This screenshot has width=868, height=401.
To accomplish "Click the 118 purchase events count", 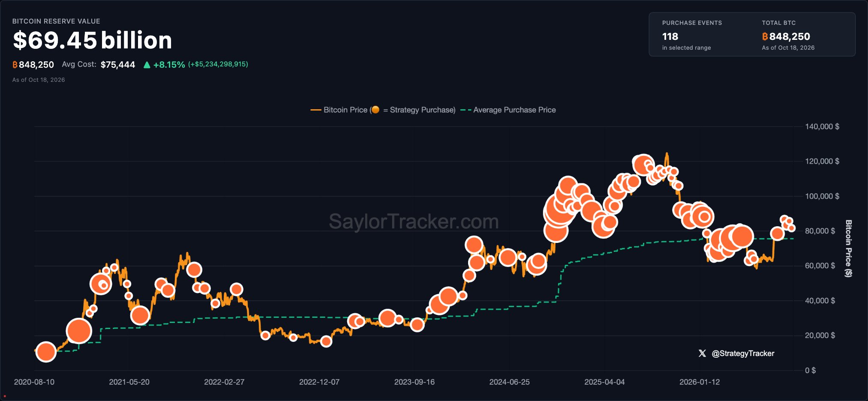I will click(x=670, y=37).
